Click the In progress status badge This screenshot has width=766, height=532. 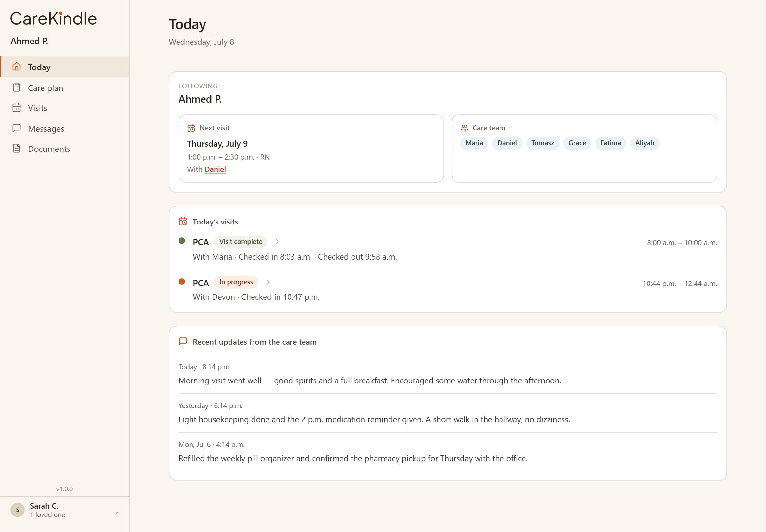click(236, 282)
